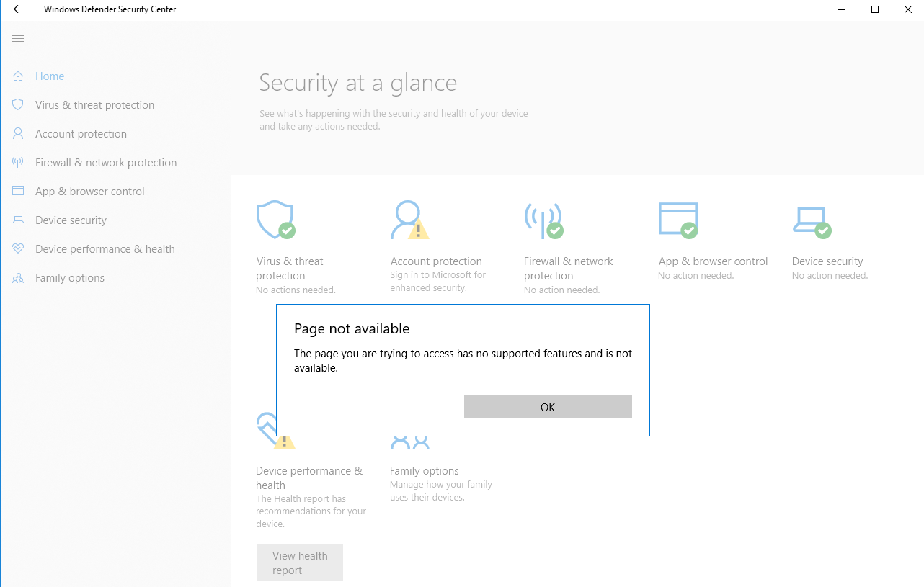Click the back arrow in title bar

18,9
